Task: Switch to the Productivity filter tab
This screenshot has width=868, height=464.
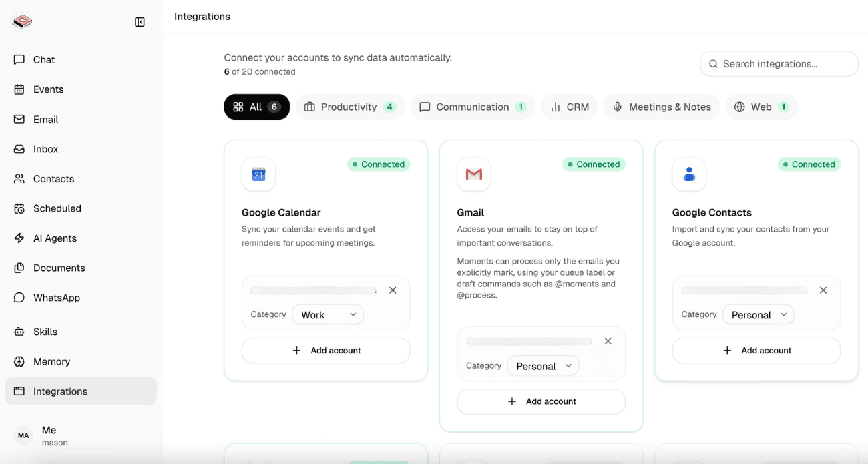Action: (350, 106)
